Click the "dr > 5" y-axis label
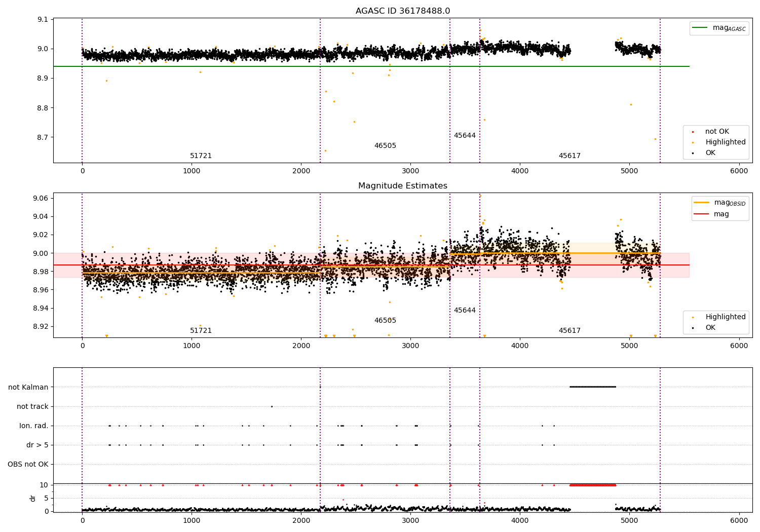This screenshot has width=760, height=532. click(x=37, y=445)
